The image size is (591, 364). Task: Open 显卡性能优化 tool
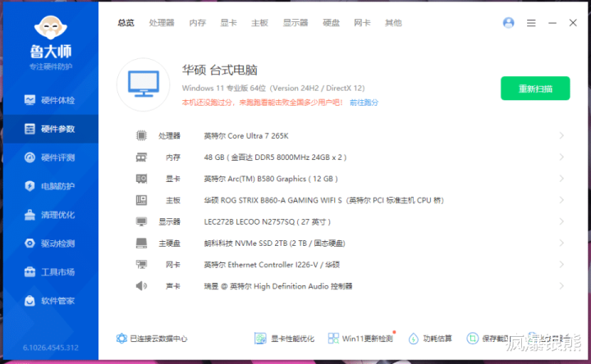point(284,339)
